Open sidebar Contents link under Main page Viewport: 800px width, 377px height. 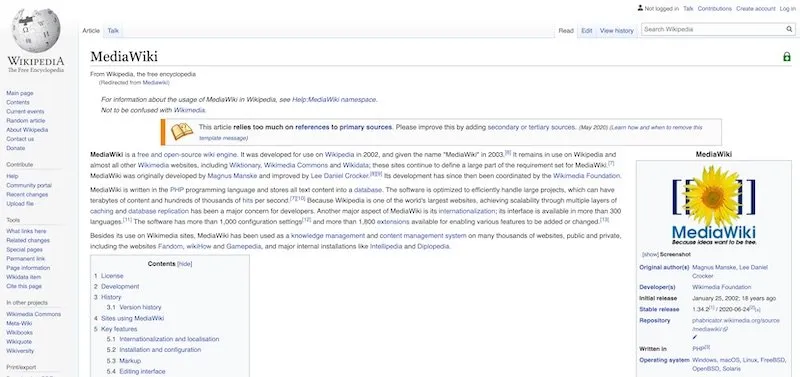18,103
